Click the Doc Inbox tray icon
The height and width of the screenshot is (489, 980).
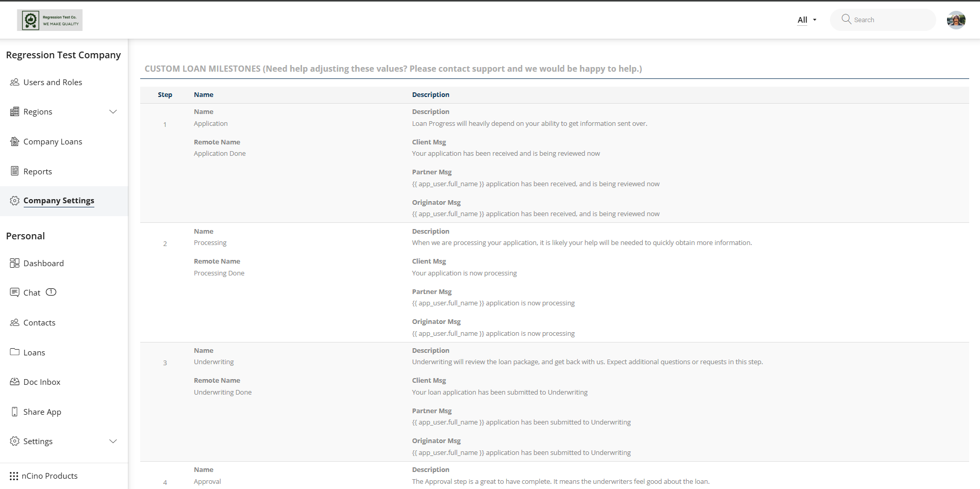(x=14, y=382)
